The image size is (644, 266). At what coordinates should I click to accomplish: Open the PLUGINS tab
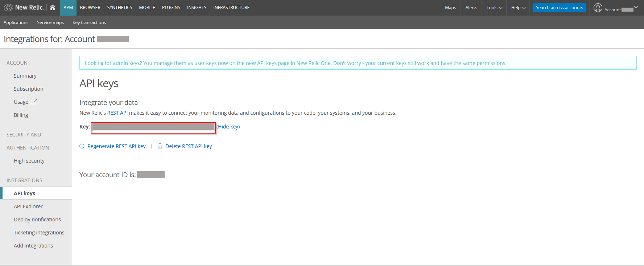[x=171, y=8]
